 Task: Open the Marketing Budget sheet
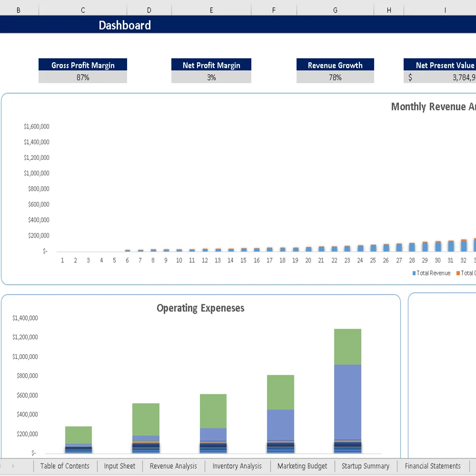pos(302,466)
